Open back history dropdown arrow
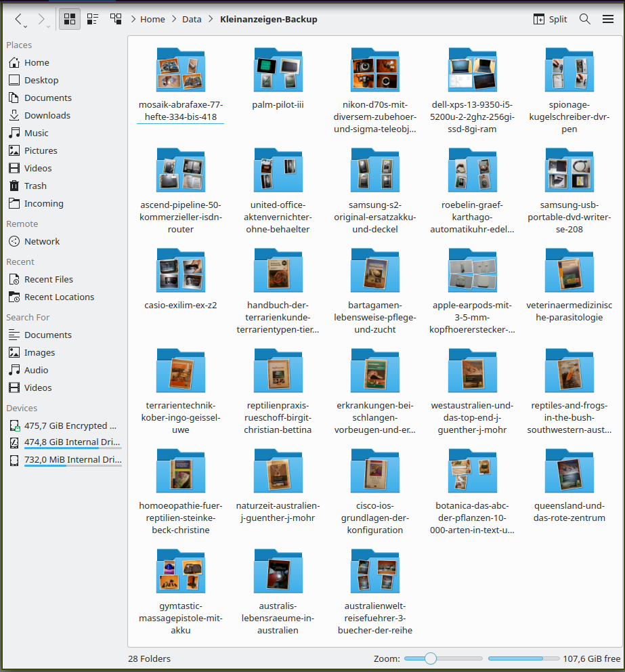This screenshot has height=672, width=625. point(26,26)
